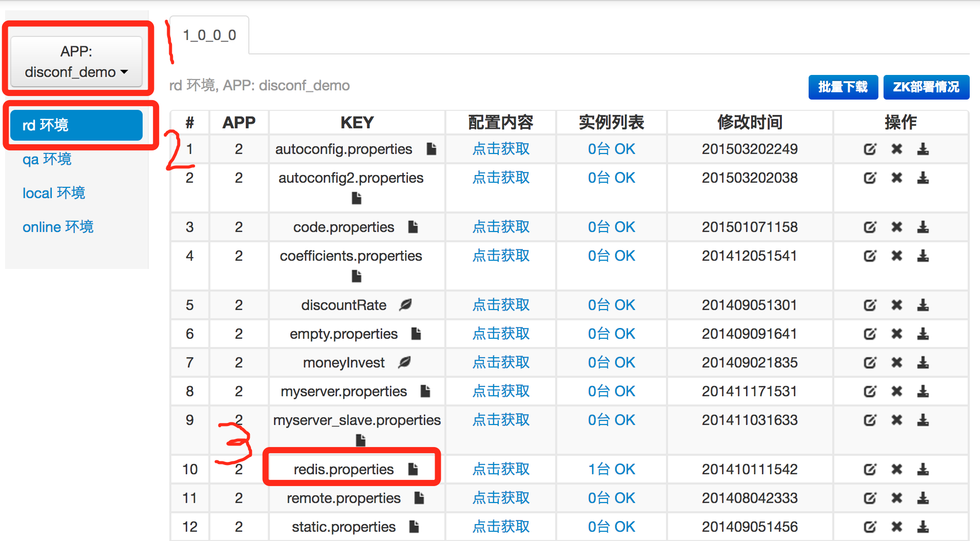Select the 1_0_0_0 version tab

[x=209, y=35]
